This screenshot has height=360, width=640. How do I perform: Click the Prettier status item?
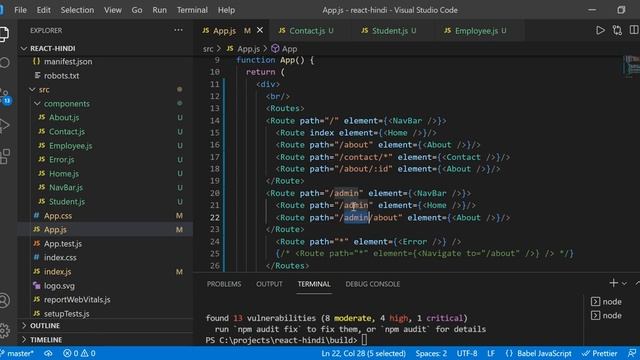point(600,353)
